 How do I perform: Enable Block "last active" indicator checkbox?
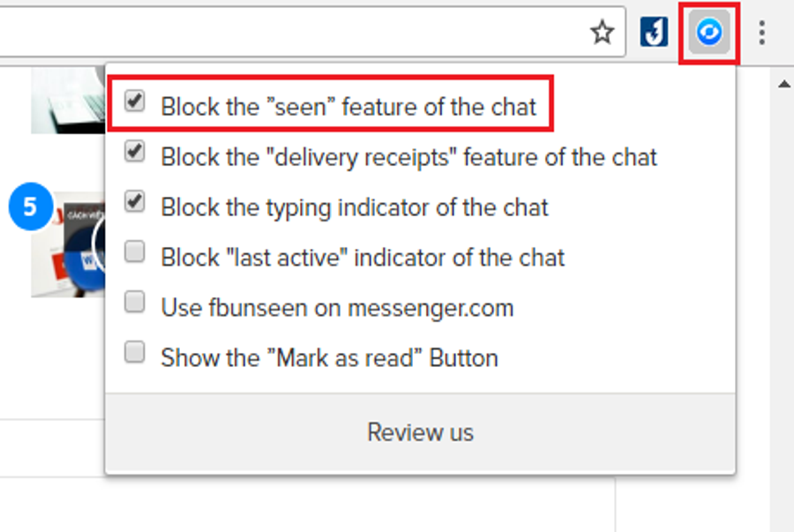click(x=135, y=251)
